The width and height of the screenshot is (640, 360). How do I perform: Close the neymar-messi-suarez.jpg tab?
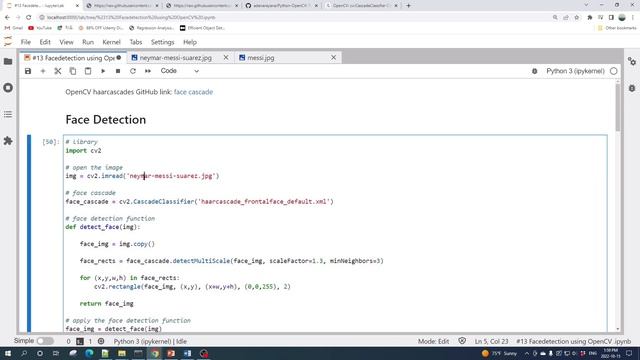pyautogui.click(x=226, y=58)
